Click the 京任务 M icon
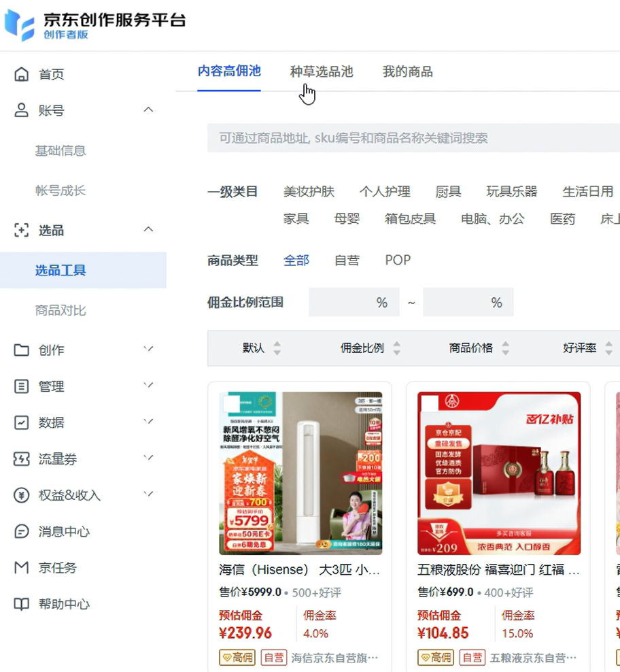The width and height of the screenshot is (620, 672). [22, 567]
